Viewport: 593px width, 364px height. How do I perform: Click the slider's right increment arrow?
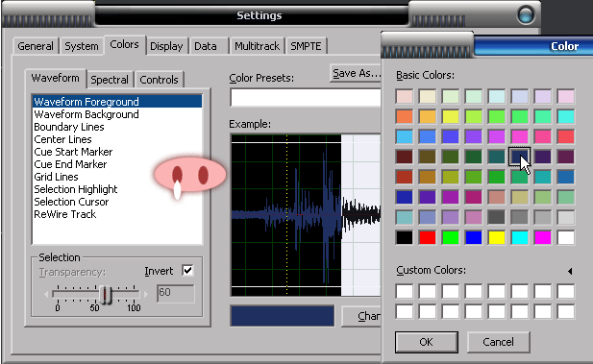[x=145, y=294]
